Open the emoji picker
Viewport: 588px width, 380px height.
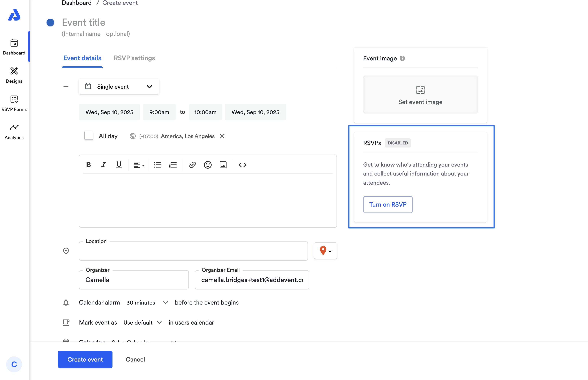coord(208,165)
